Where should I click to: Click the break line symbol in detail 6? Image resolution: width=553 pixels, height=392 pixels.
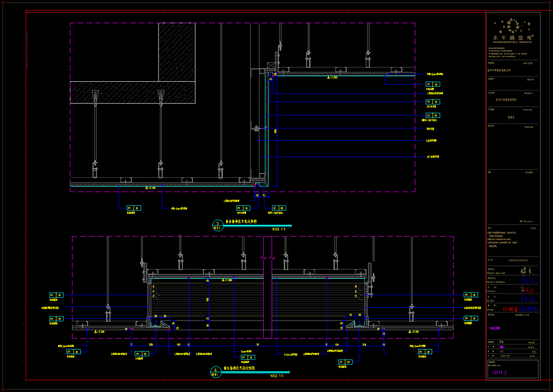point(267,257)
